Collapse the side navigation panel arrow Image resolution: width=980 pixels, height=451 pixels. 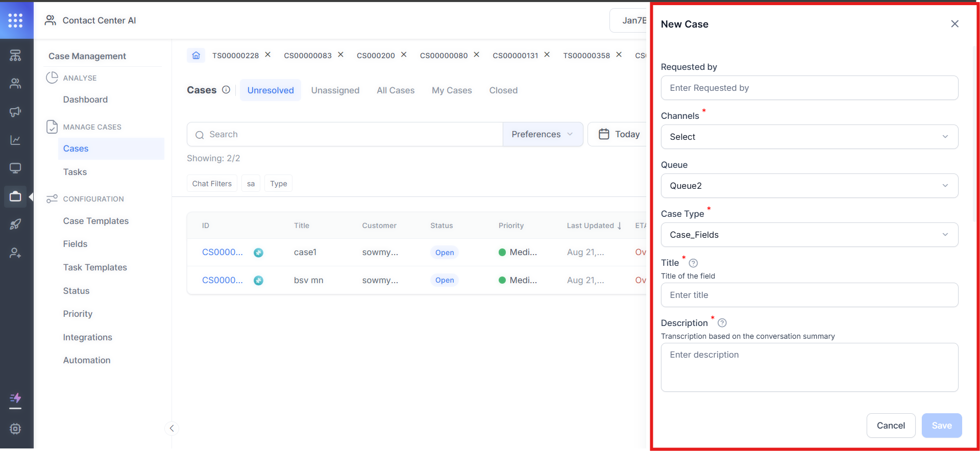click(x=172, y=428)
